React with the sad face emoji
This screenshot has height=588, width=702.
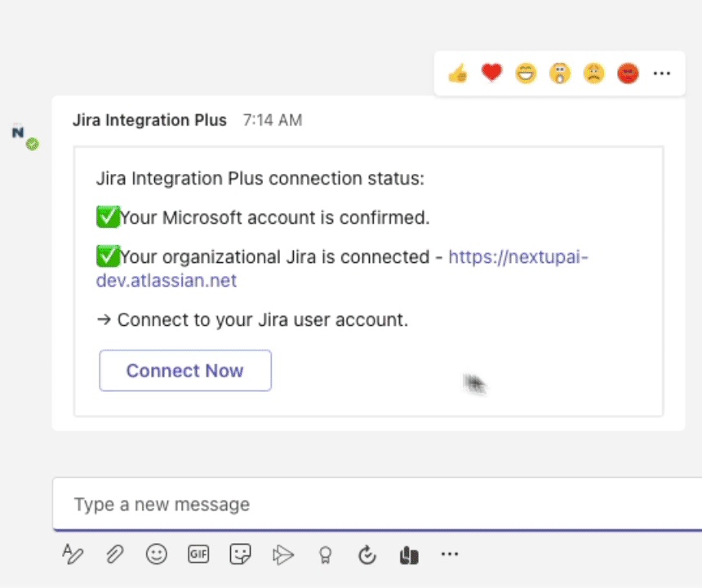(x=594, y=73)
